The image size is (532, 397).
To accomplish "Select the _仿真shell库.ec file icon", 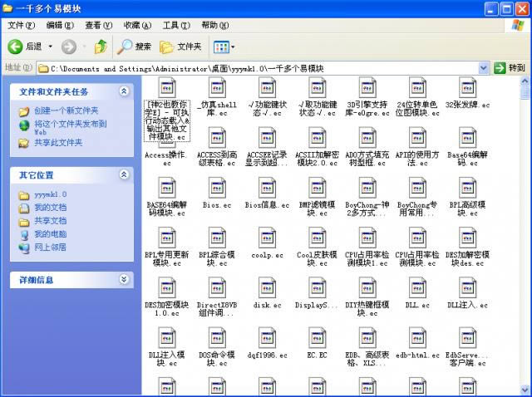I will 217,88.
